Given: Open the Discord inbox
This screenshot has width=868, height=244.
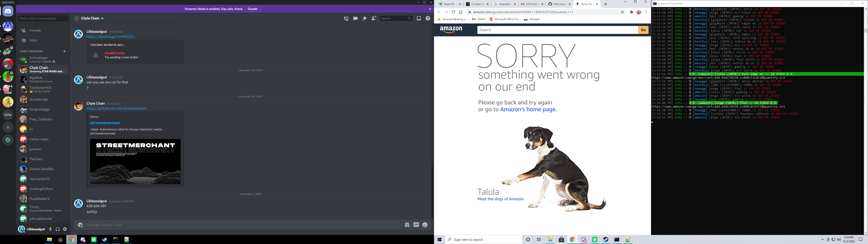Looking at the screenshot, I should (419, 18).
